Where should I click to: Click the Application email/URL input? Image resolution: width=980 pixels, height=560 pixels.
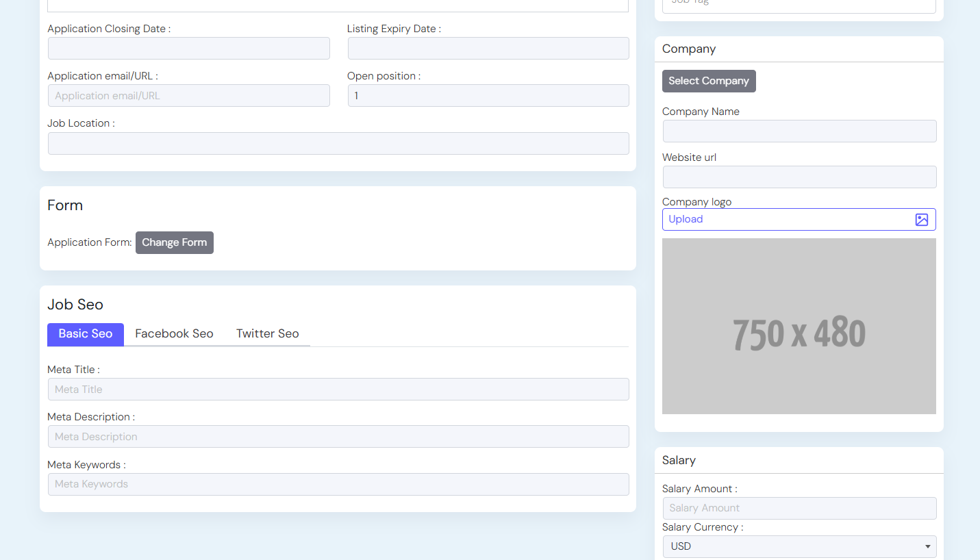tap(188, 96)
